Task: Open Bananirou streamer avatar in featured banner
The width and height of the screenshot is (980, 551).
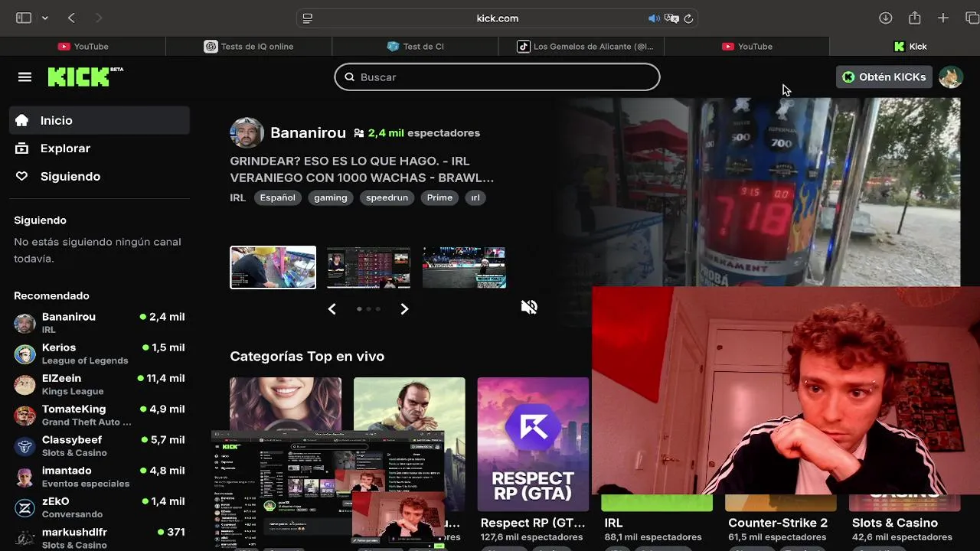Action: [247, 133]
